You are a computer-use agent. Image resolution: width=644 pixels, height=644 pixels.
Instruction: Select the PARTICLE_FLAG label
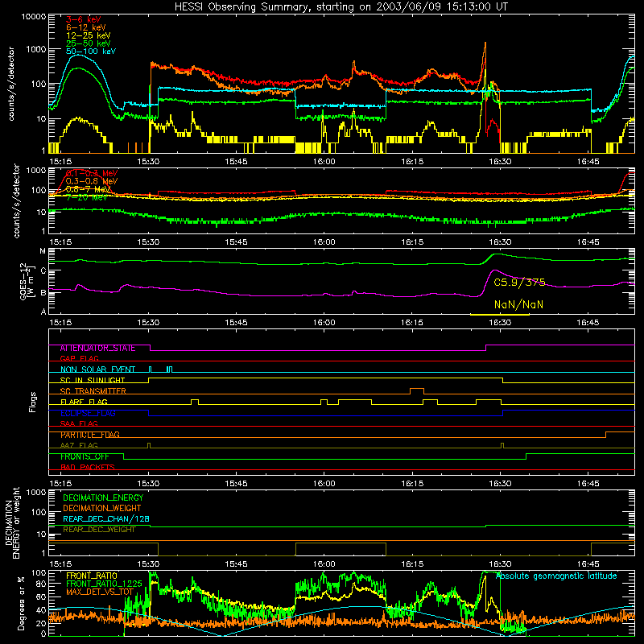pos(90,435)
